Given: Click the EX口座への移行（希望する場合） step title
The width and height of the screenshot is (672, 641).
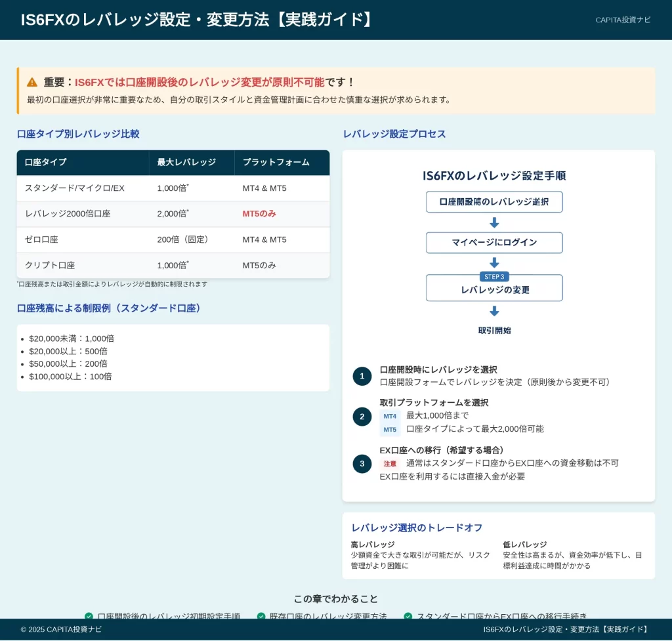Looking at the screenshot, I should click(x=443, y=450).
